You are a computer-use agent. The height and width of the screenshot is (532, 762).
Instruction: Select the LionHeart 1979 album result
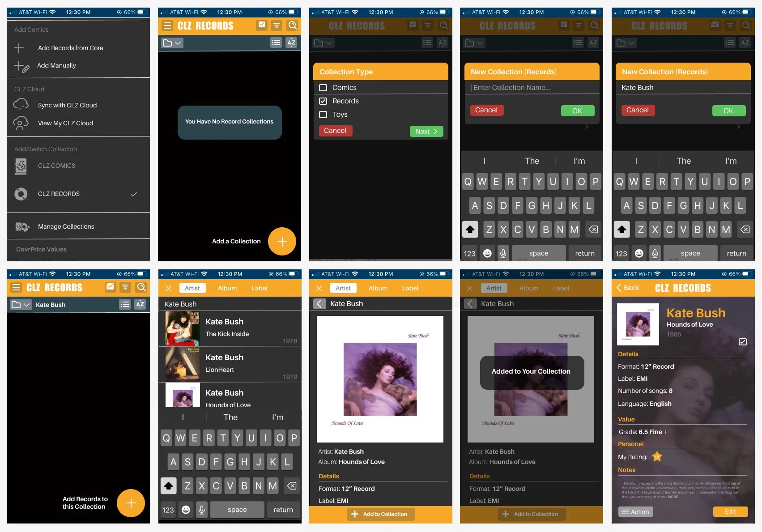tap(230, 364)
